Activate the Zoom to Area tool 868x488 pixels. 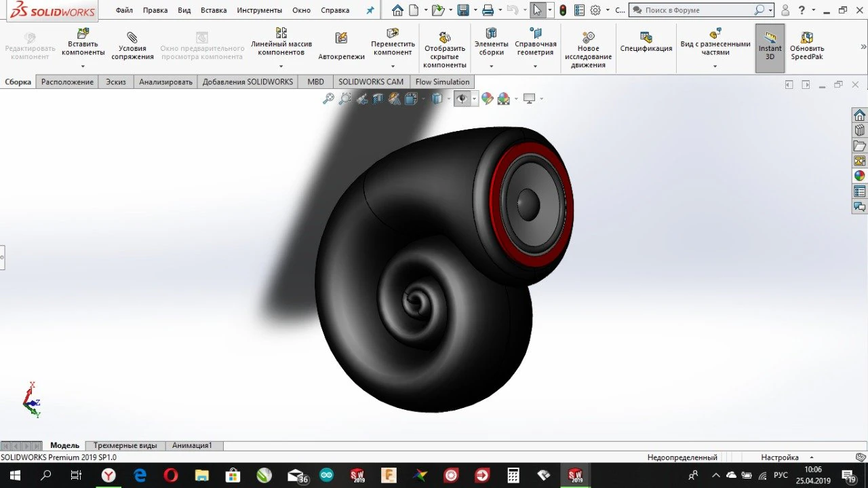tap(346, 98)
